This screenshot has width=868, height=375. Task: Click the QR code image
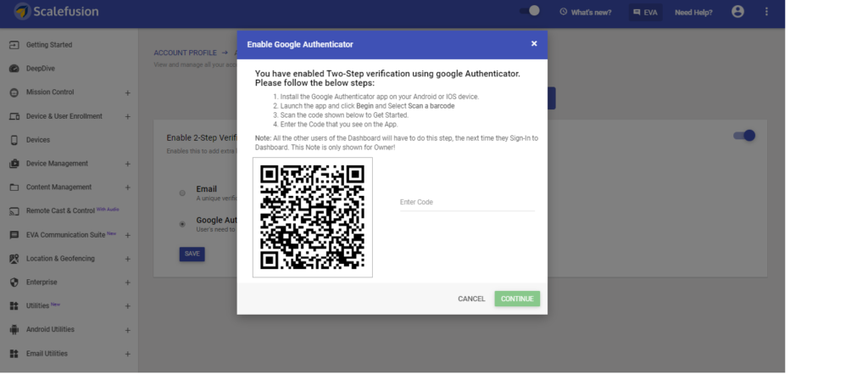coord(312,217)
